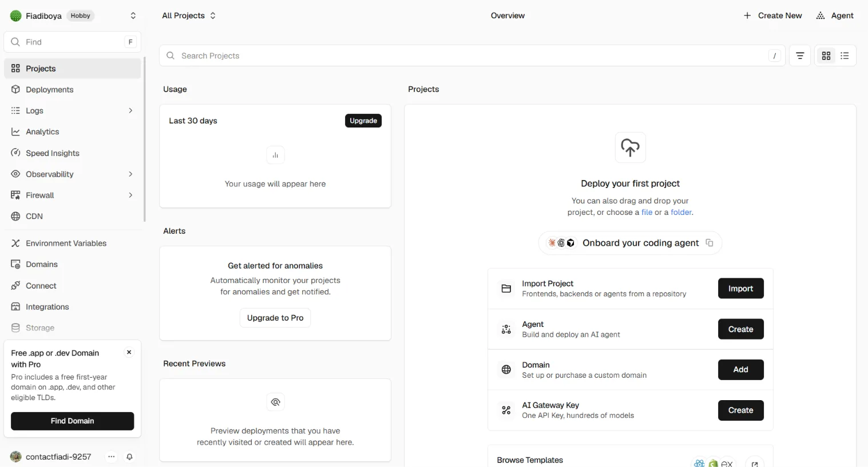
Task: Click the Speed Insights gauge icon
Action: 16,153
